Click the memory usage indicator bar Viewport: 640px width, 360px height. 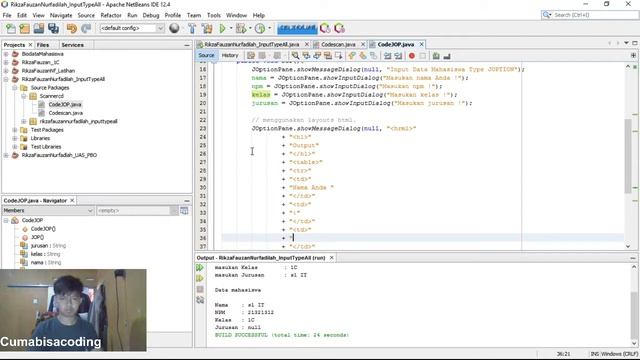(x=297, y=28)
